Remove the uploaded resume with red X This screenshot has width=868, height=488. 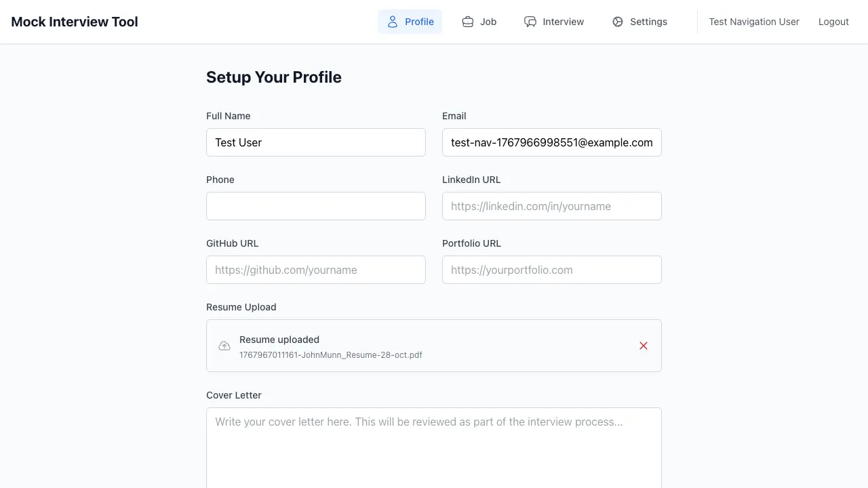[644, 346]
